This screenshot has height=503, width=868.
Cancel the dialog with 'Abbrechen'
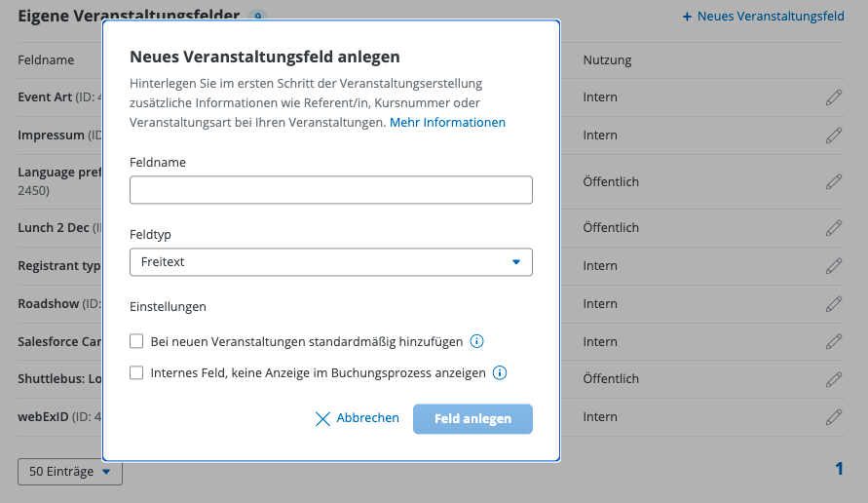click(x=358, y=418)
